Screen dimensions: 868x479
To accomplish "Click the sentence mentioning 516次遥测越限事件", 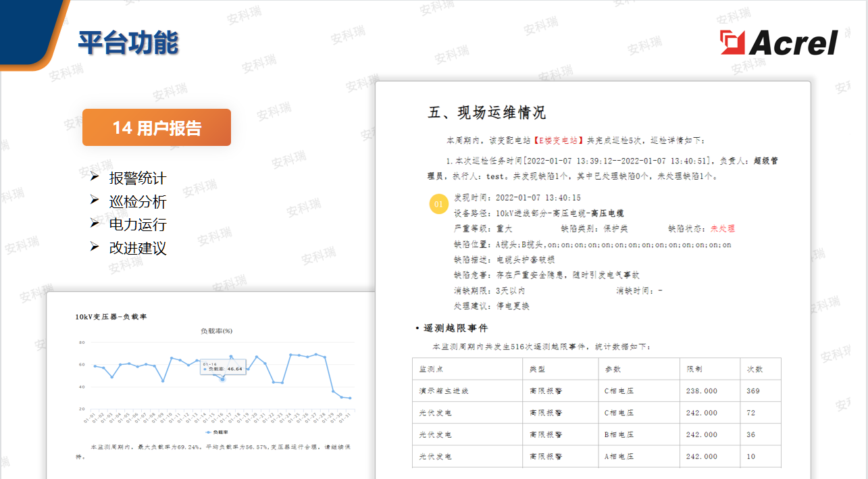I will pyautogui.click(x=541, y=347).
